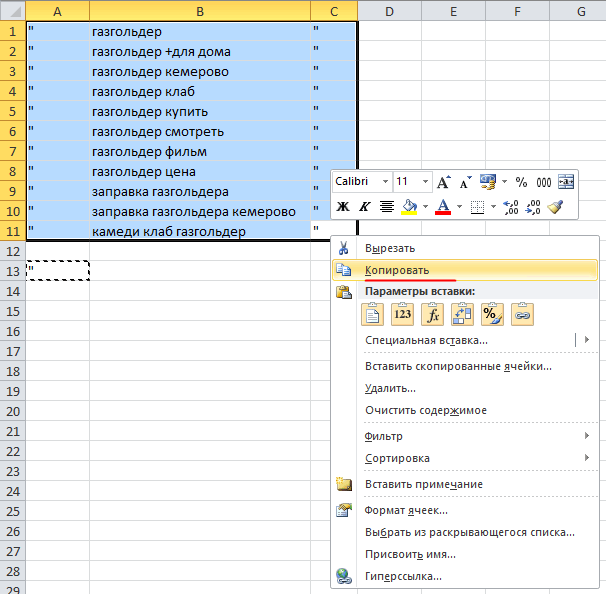Apply red font color A
This screenshot has height=594, width=606.
[x=443, y=207]
